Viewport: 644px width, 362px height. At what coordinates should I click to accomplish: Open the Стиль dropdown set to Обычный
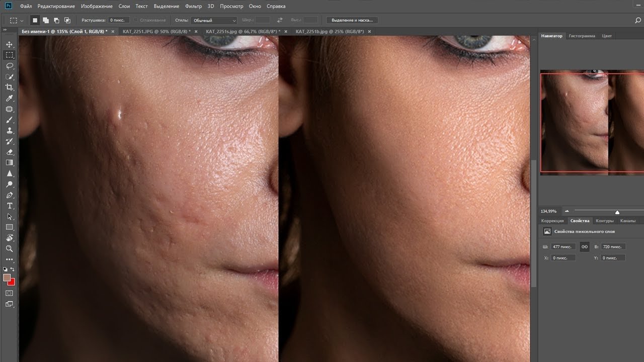click(213, 21)
